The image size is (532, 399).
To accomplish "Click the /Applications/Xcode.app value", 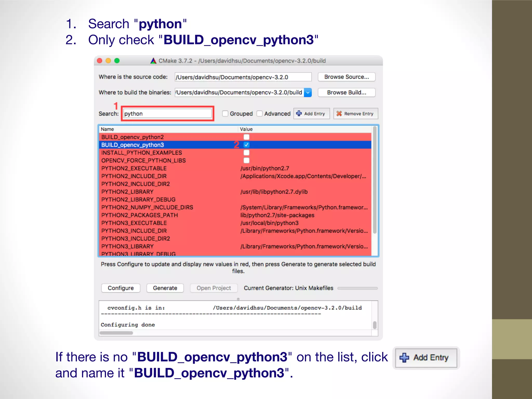I will tap(303, 176).
